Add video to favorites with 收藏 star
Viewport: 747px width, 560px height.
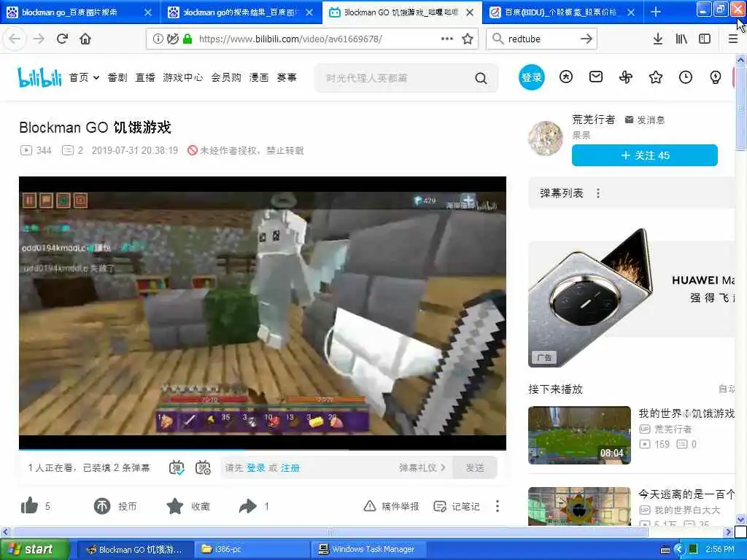pyautogui.click(x=175, y=506)
